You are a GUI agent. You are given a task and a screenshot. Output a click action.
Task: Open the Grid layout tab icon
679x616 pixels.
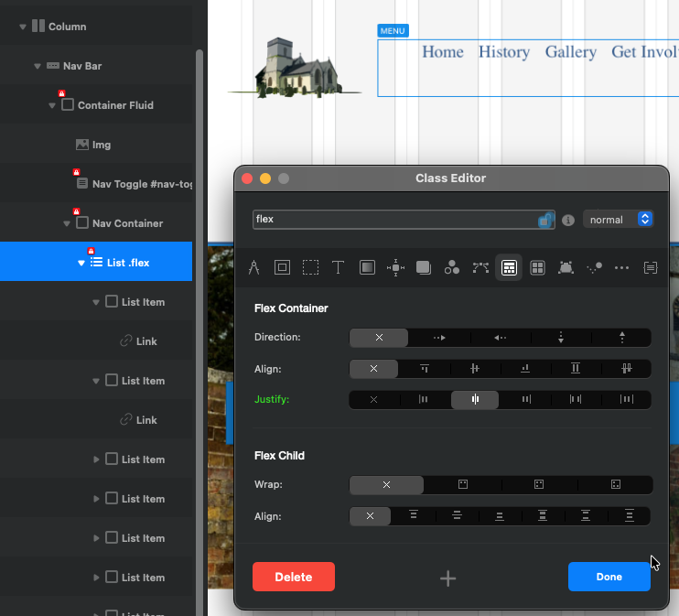537,267
